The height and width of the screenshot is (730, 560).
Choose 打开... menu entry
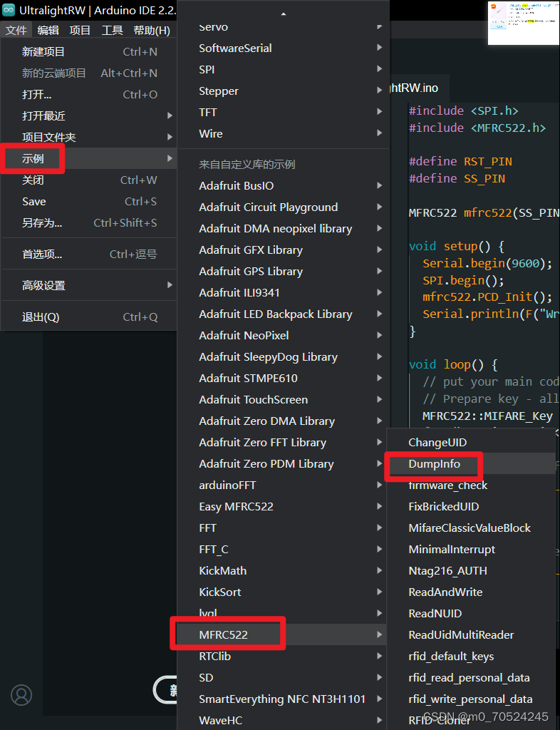click(x=89, y=95)
